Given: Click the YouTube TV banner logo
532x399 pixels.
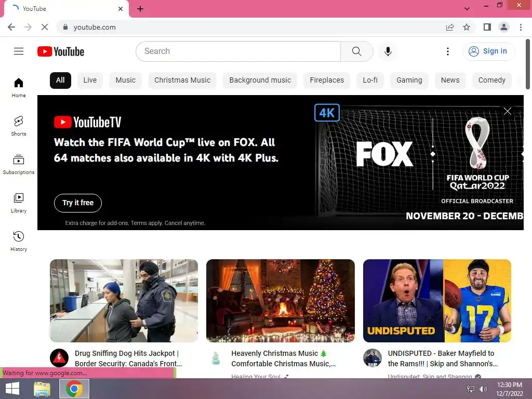Looking at the screenshot, I should (87, 122).
